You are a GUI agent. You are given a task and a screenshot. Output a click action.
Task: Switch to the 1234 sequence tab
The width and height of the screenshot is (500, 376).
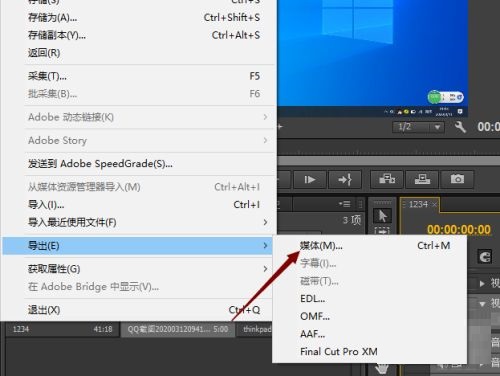(418, 204)
